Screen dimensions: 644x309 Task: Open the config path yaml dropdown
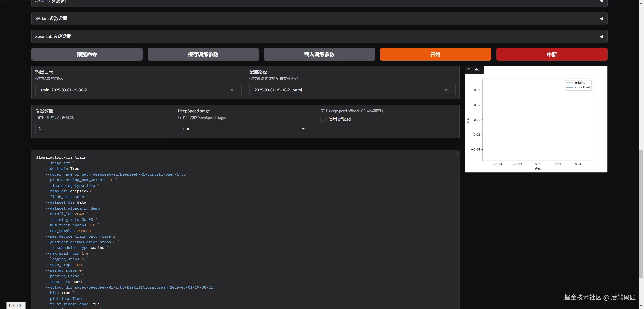click(352, 90)
